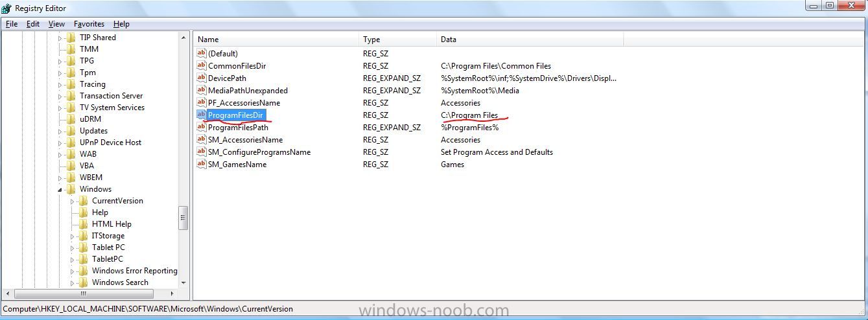Select the SM_ConfigureProgramsName value

pyautogui.click(x=259, y=152)
